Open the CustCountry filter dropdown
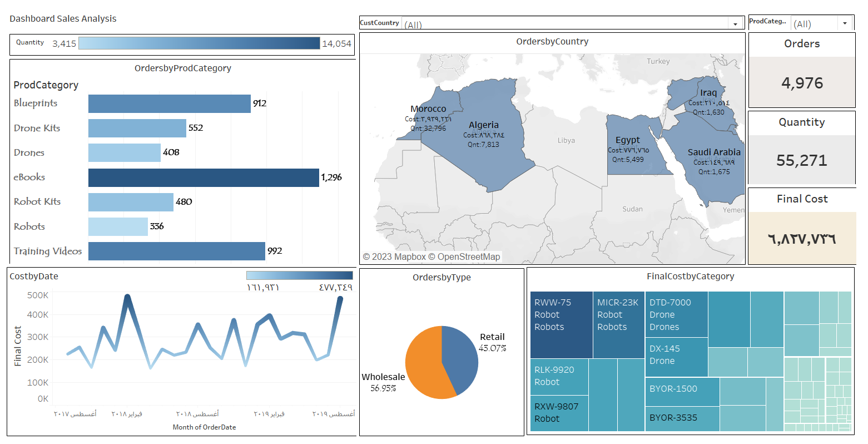The height and width of the screenshot is (444, 868). click(735, 24)
